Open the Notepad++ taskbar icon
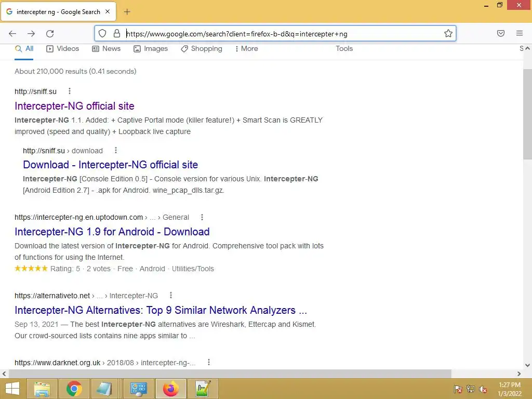Screen dimensions: 532x399 tap(203, 389)
